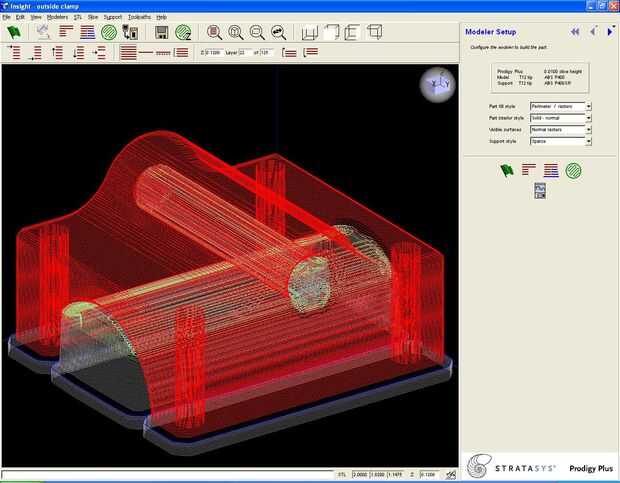Click the dotted layer range icon

pyautogui.click(x=163, y=53)
